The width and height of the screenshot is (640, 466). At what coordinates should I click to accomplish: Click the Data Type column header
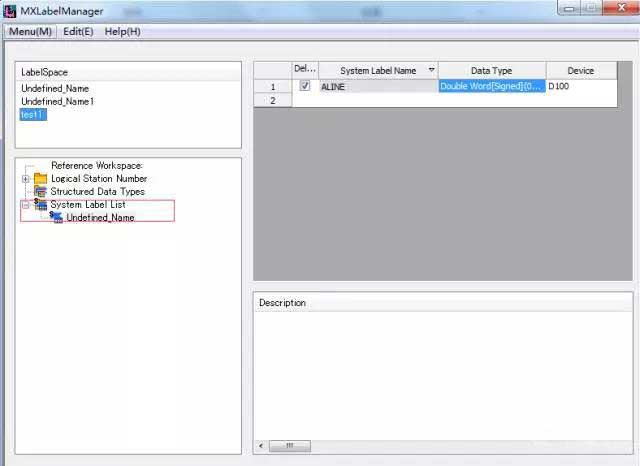[x=491, y=70]
